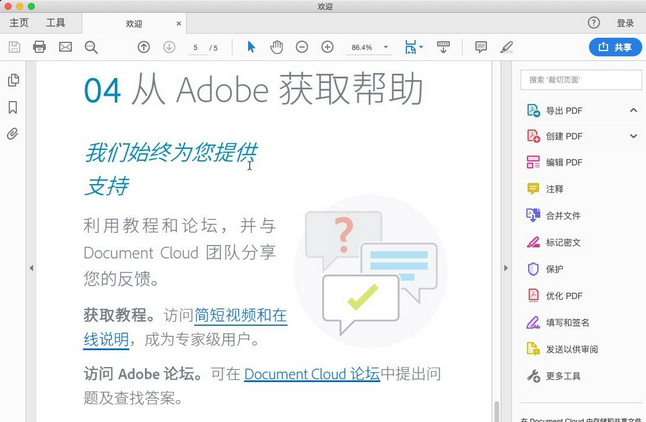
Task: Click the text 获取教程。
Action: point(119,315)
